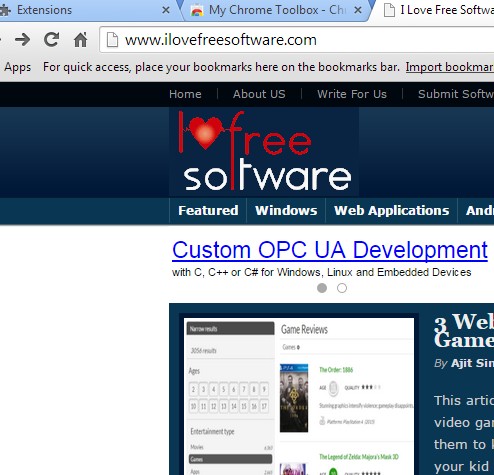This screenshot has width=494, height=475.
Task: Open the About US page
Action: point(259,94)
